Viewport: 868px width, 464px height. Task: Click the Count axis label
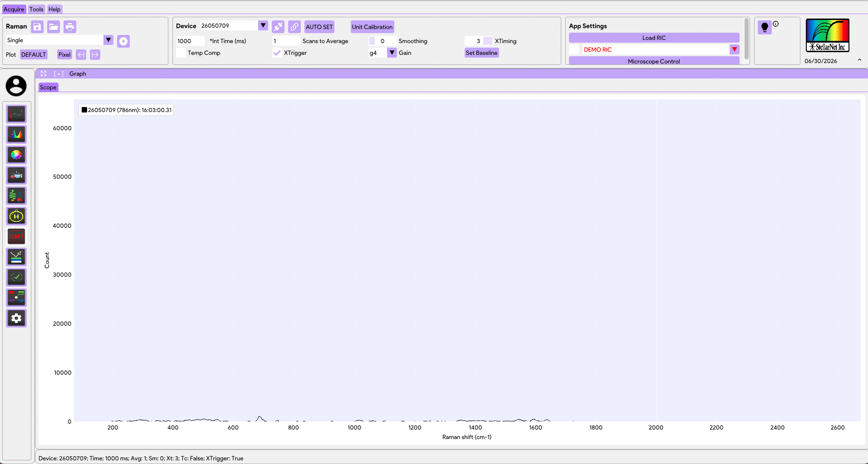click(47, 260)
